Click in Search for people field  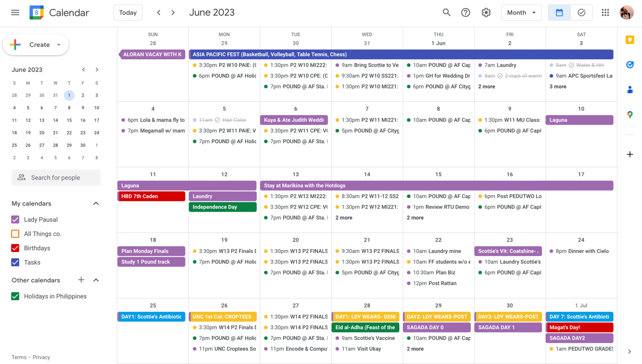coord(56,178)
